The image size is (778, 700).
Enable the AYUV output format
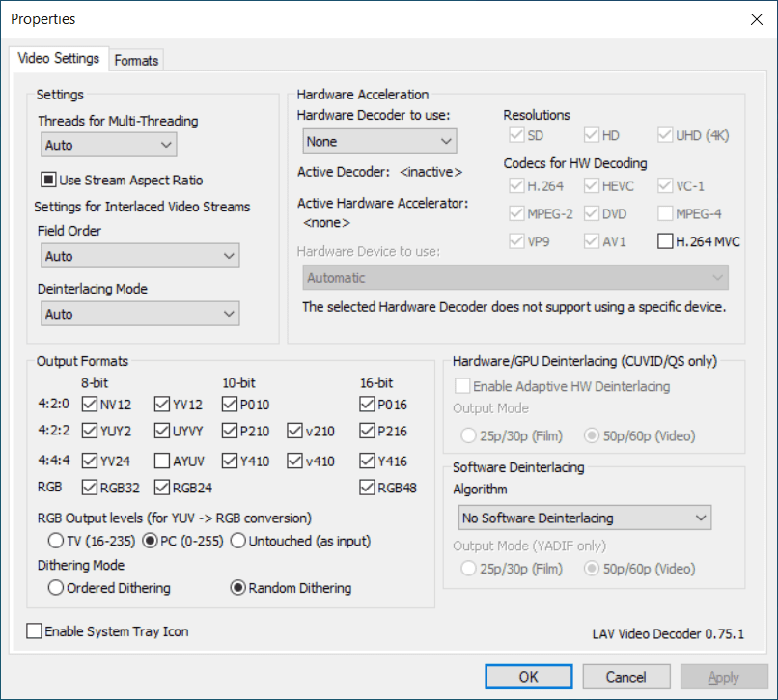coord(163,461)
